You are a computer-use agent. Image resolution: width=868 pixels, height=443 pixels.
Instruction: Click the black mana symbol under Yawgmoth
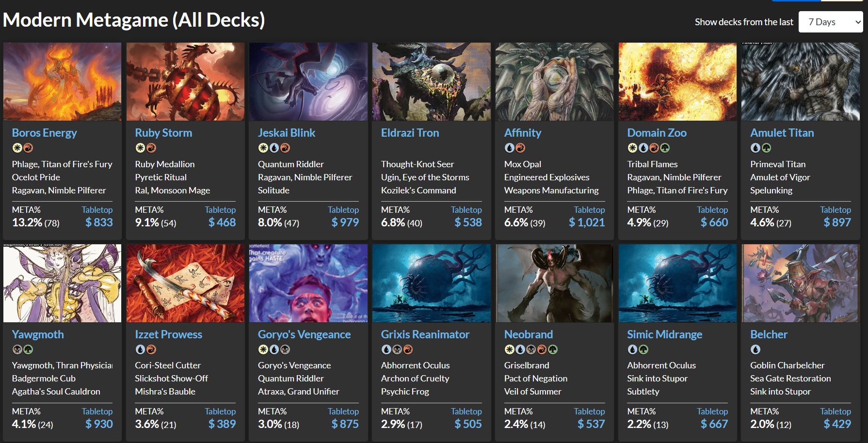tap(17, 349)
